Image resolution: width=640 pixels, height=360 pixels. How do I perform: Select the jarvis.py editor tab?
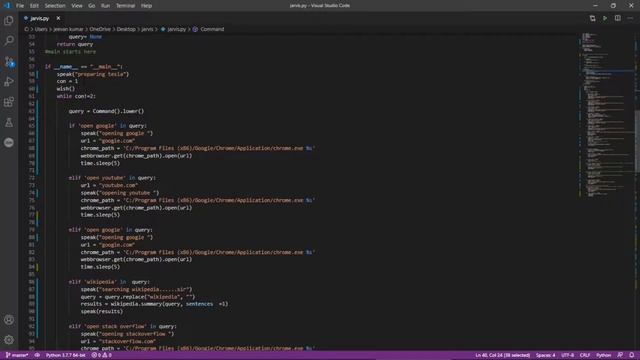(x=41, y=18)
